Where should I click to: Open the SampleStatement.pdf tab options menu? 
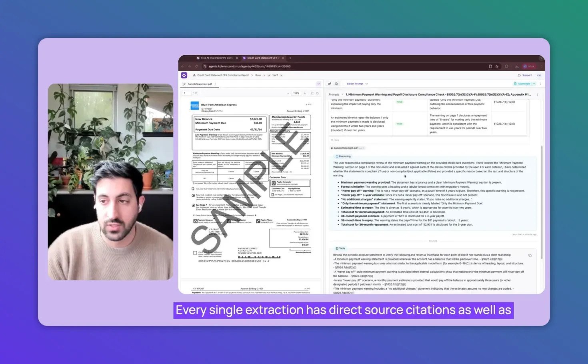[x=216, y=84]
